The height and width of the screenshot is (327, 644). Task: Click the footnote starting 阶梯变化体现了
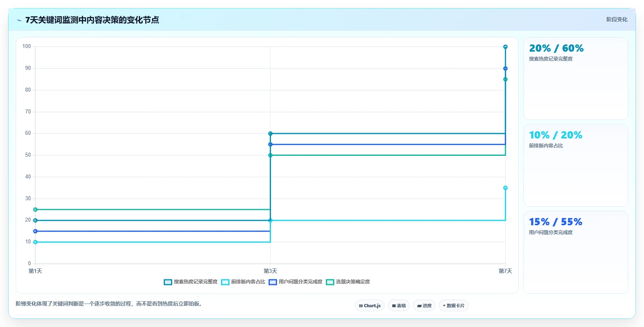(x=110, y=304)
